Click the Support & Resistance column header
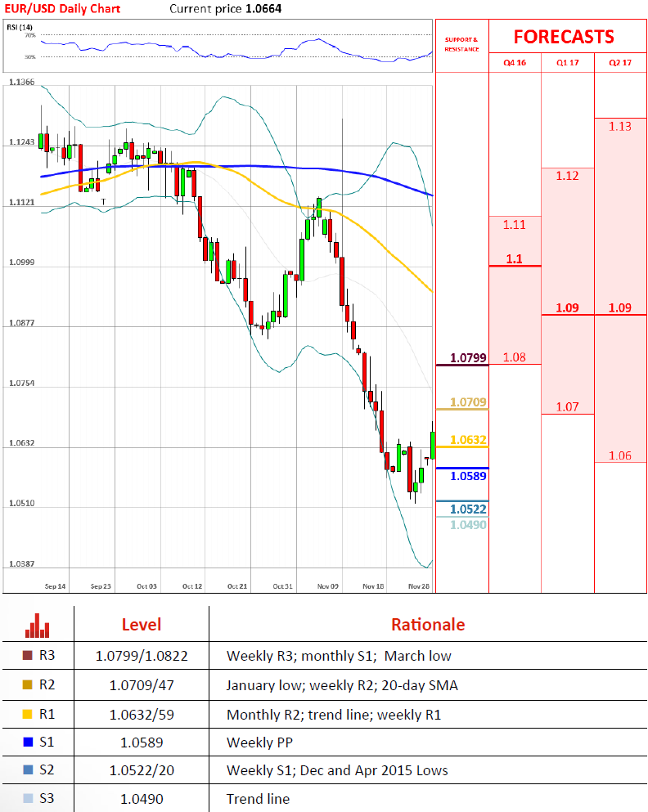Image resolution: width=648 pixels, height=812 pixels. tap(461, 44)
